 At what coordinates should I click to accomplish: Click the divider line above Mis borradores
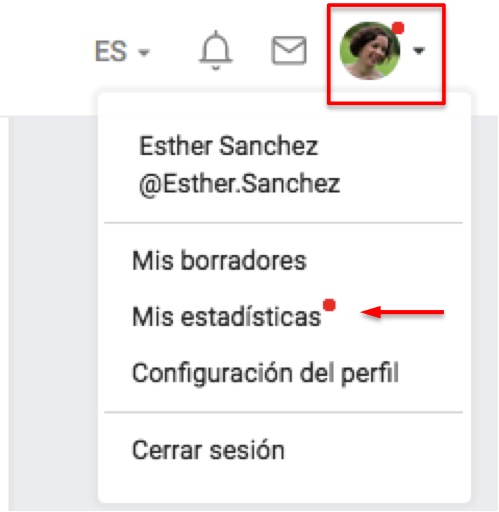point(284,222)
